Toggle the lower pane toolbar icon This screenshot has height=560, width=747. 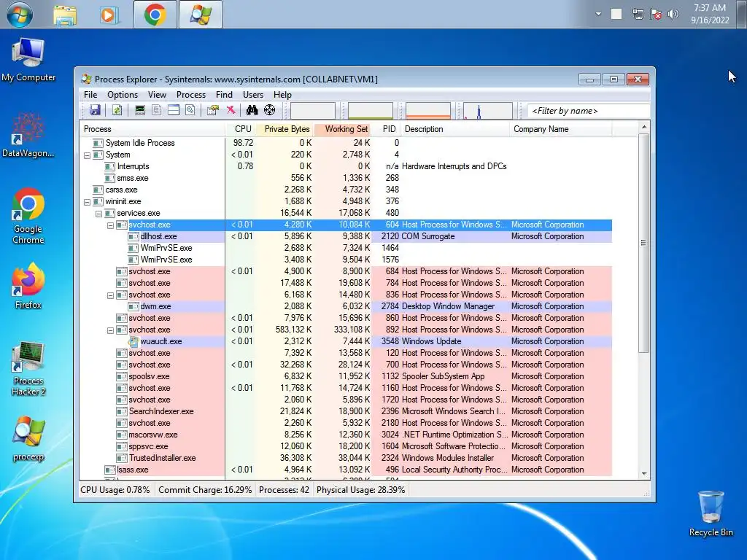[174, 111]
